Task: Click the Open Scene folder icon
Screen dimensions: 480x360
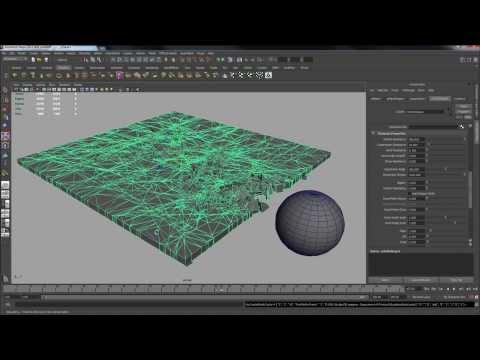Action: coord(39,60)
